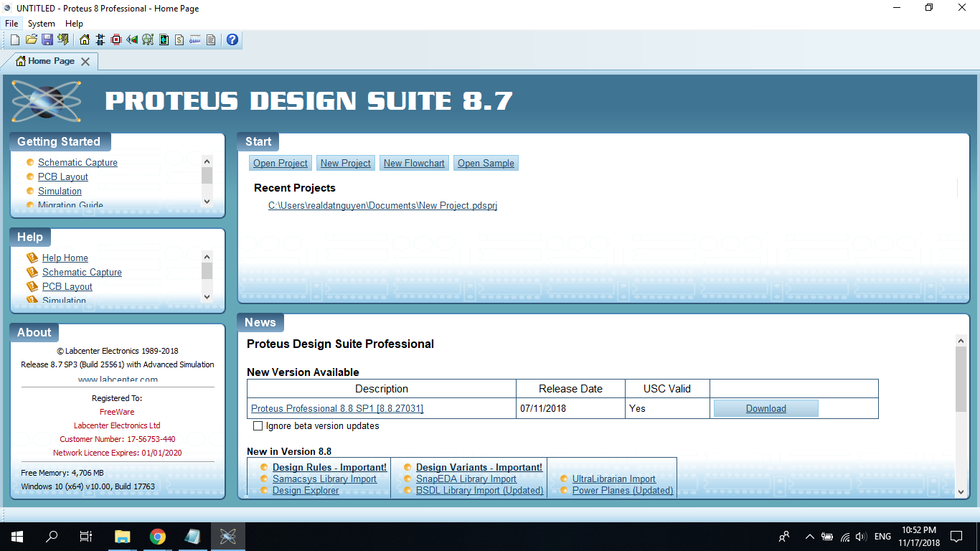The image size is (980, 551).
Task: Show hidden tray icons chevron
Action: pos(809,536)
